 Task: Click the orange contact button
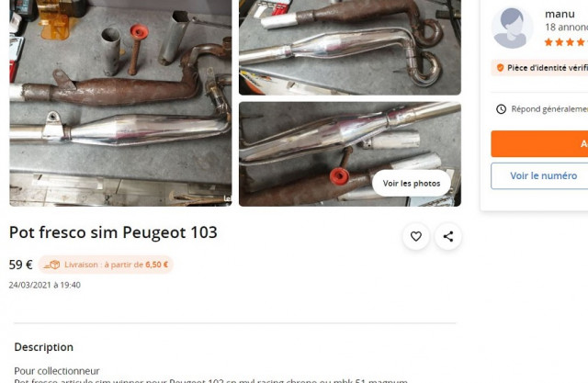click(x=539, y=143)
